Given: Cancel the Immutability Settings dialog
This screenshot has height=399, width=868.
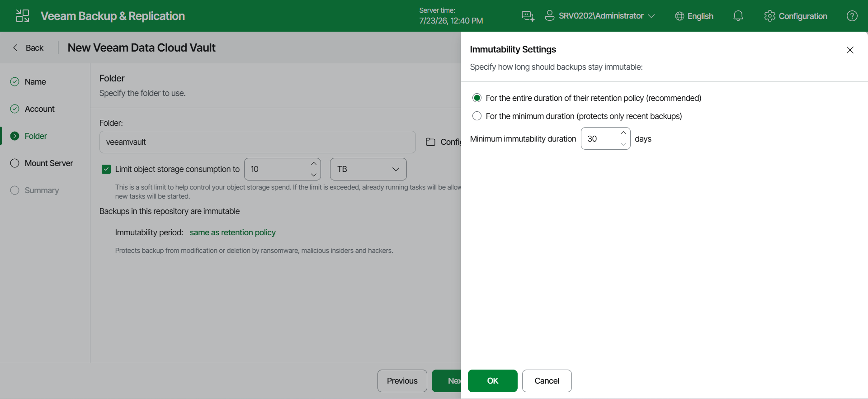Looking at the screenshot, I should click(x=547, y=381).
